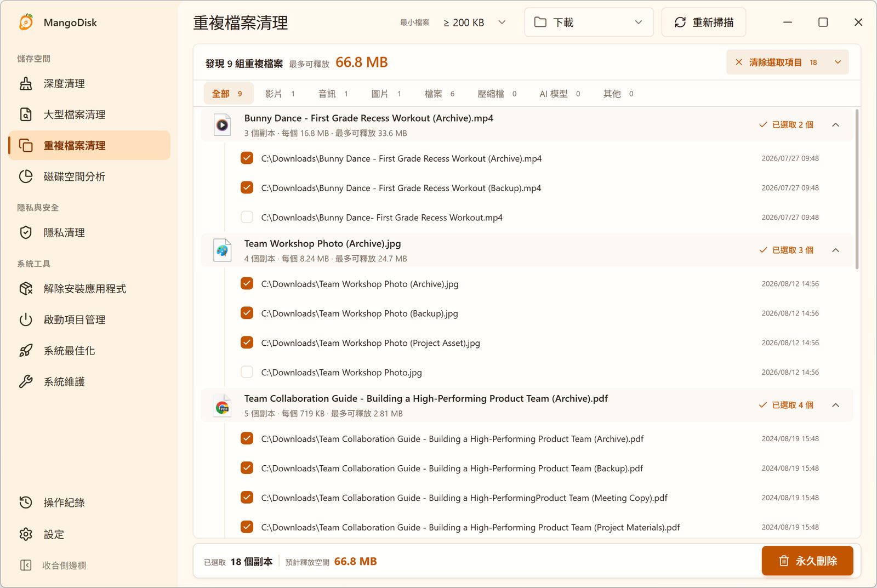
Task: Click the vertical scrollbar of the results list
Action: click(x=857, y=189)
